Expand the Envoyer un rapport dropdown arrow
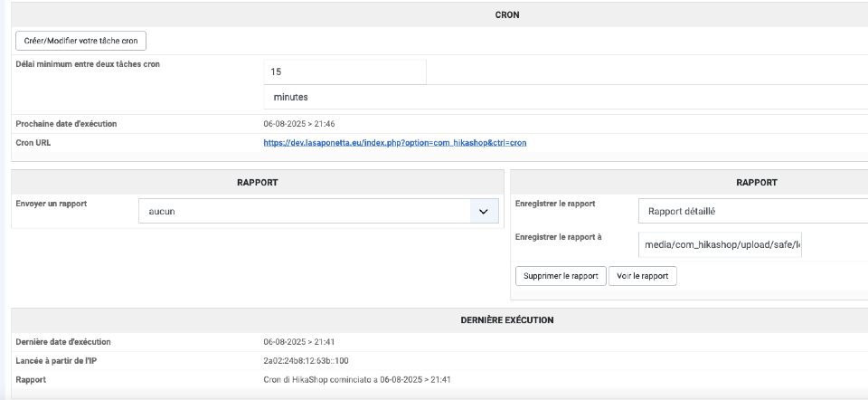This screenshot has width=868, height=400. click(483, 211)
